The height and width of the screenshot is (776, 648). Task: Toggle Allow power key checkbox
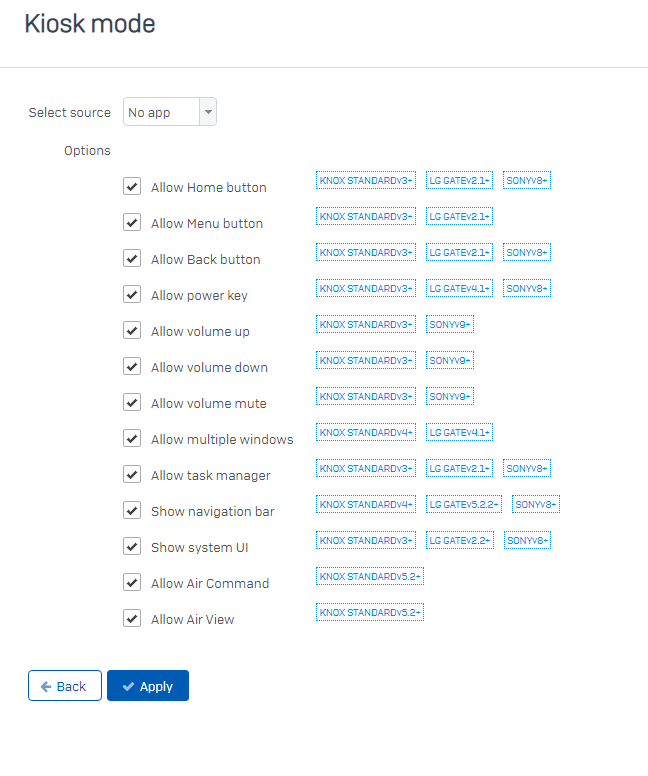(x=132, y=294)
